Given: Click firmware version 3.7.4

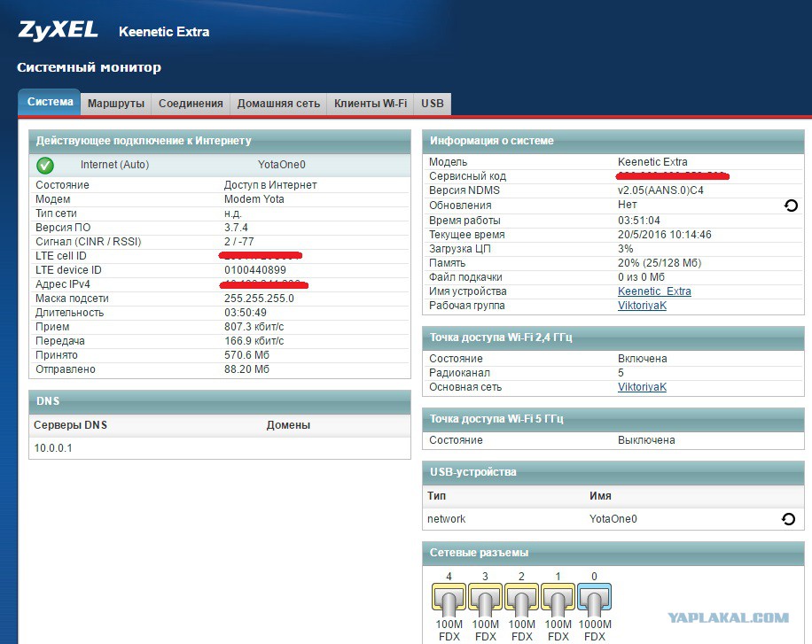Looking at the screenshot, I should tap(236, 228).
